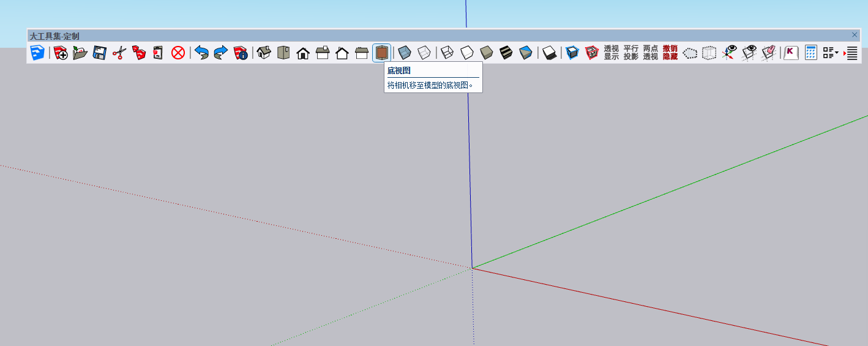
Task: Click the Bottom view (底视图) icon
Action: [381, 53]
